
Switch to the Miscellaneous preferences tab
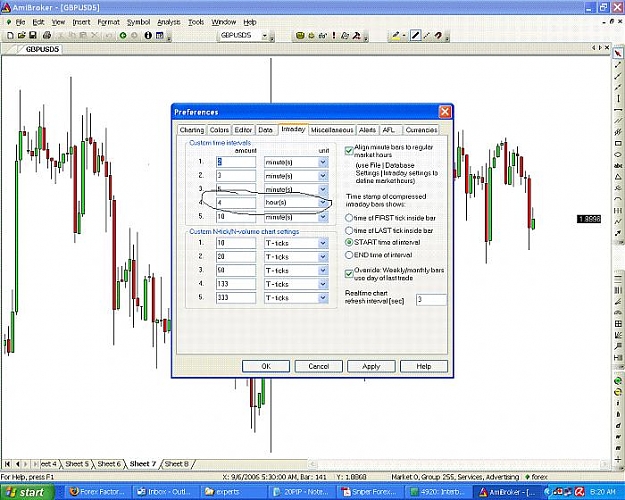(332, 130)
